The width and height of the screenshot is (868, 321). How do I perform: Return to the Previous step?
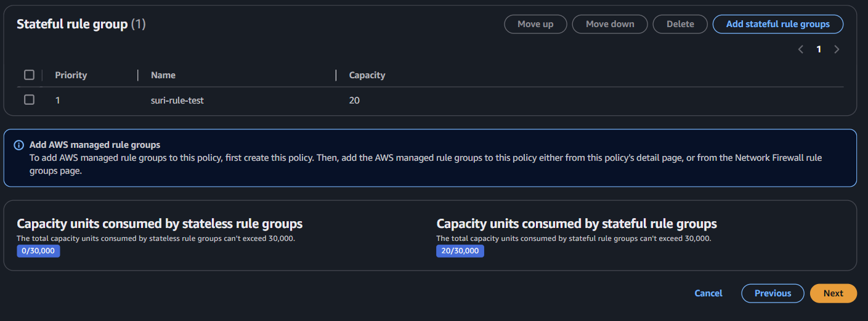(773, 293)
